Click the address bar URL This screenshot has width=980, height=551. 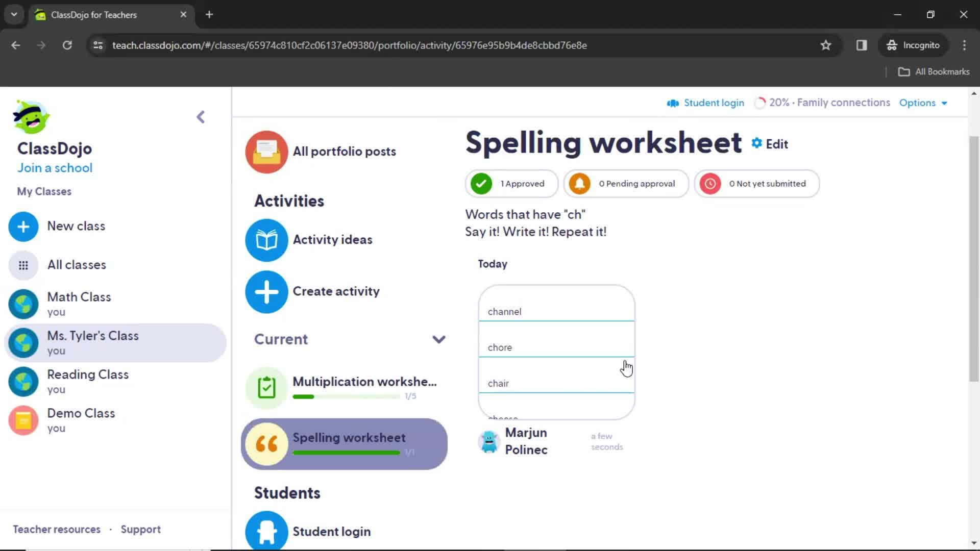(x=349, y=45)
